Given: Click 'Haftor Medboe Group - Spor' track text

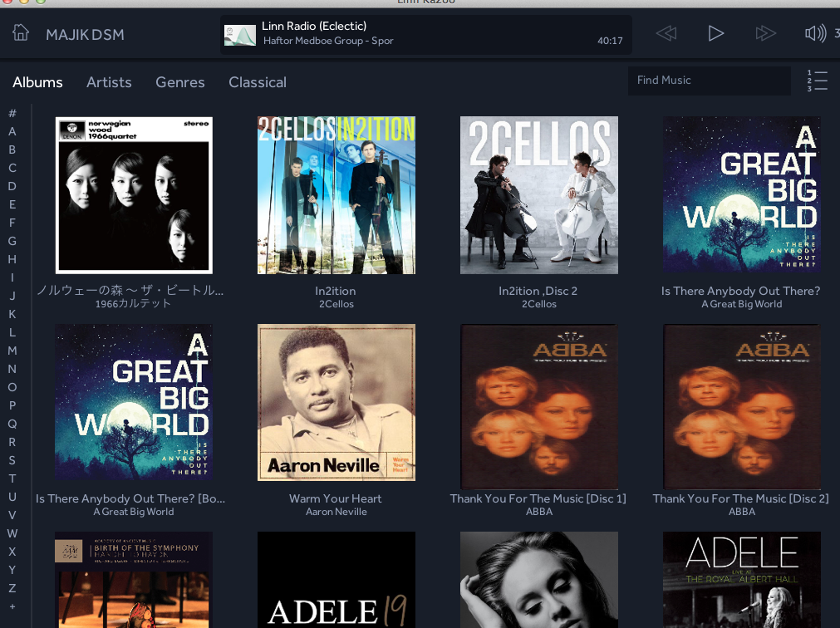Looking at the screenshot, I should point(328,41).
